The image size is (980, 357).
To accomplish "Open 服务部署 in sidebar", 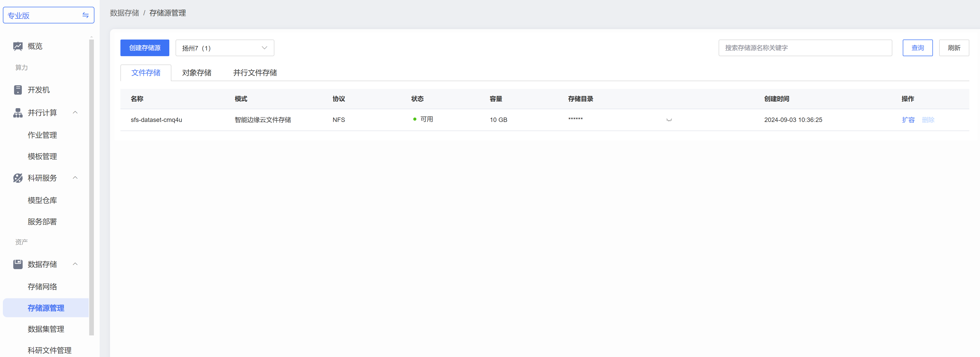I will point(42,222).
